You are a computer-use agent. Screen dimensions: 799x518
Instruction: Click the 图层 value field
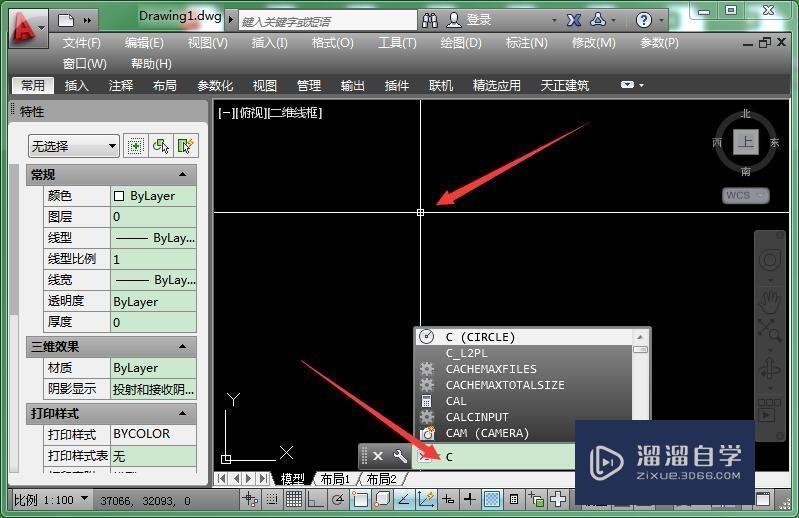point(153,217)
